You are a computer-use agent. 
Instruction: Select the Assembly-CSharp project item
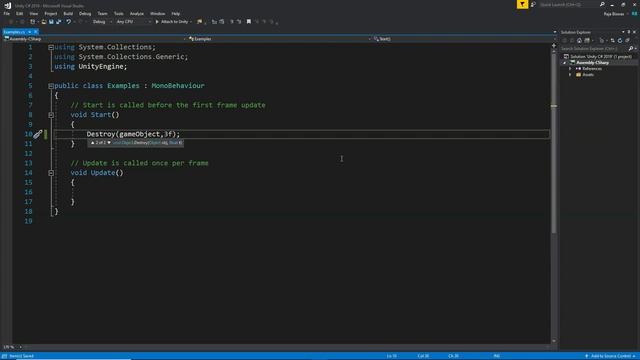pyautogui.click(x=592, y=62)
